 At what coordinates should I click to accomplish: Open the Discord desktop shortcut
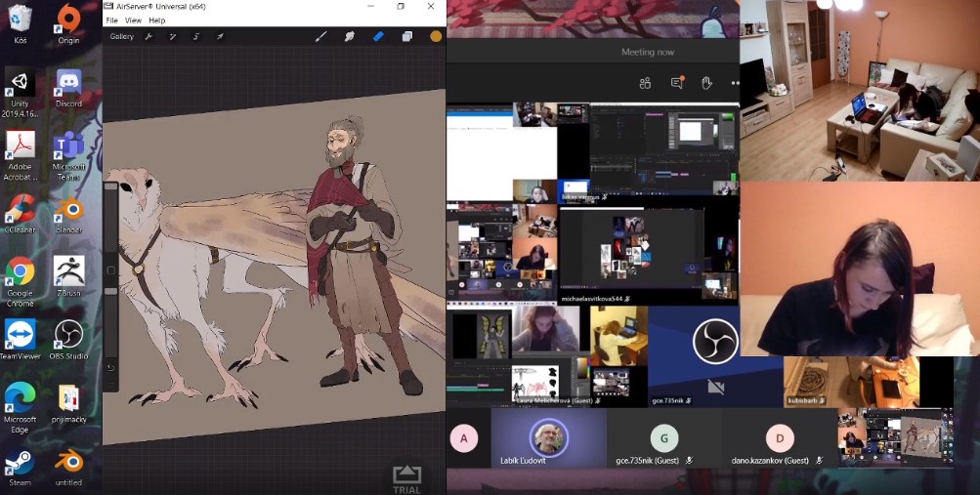pos(68,88)
